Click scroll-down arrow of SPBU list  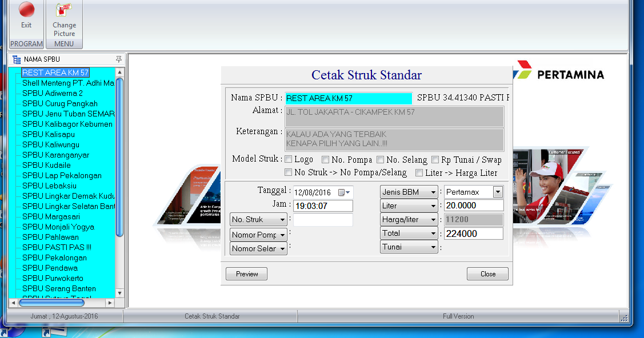(x=119, y=293)
